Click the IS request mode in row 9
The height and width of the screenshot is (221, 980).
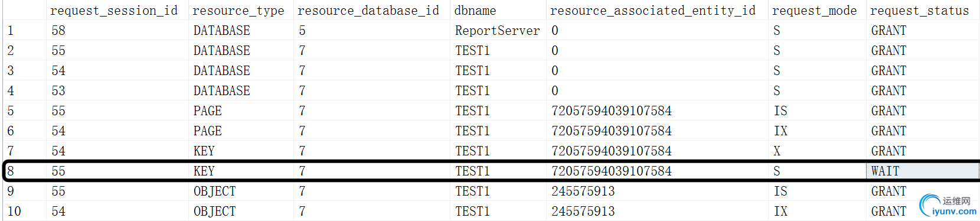[x=817, y=191]
